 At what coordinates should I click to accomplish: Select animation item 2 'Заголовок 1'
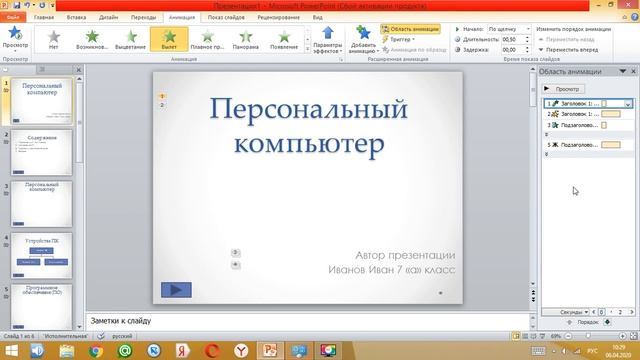[588, 114]
